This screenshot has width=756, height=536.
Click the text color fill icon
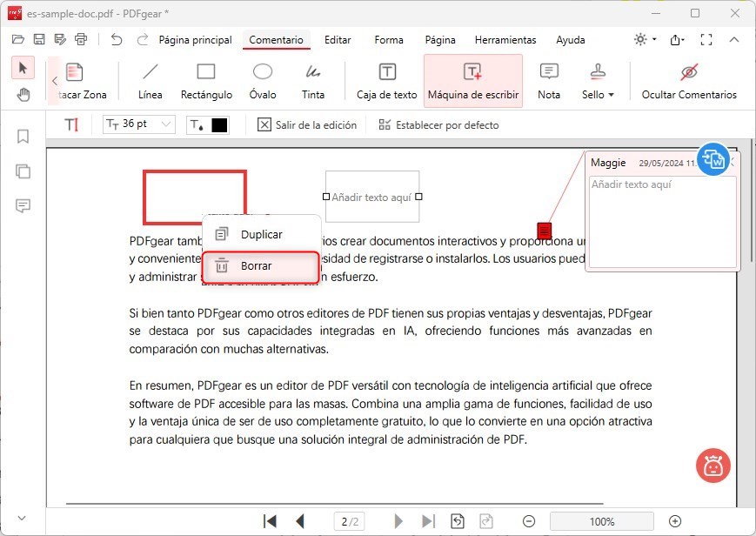[x=197, y=125]
